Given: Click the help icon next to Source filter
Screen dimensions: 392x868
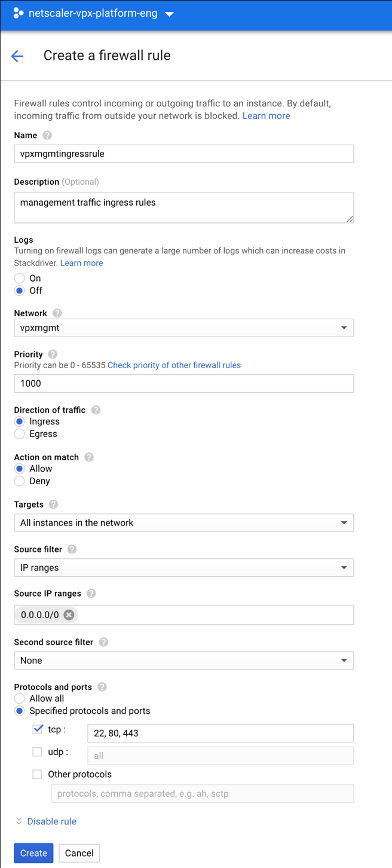Looking at the screenshot, I should coord(72,549).
